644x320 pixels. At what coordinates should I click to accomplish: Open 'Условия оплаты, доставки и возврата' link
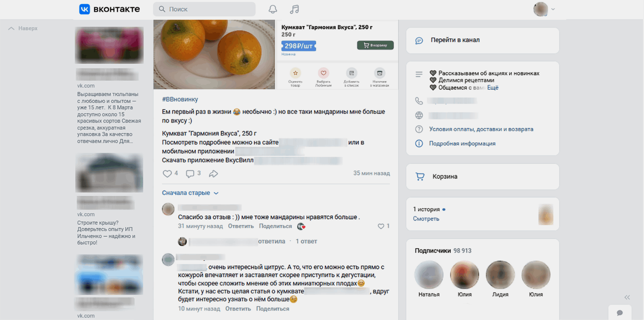(481, 129)
